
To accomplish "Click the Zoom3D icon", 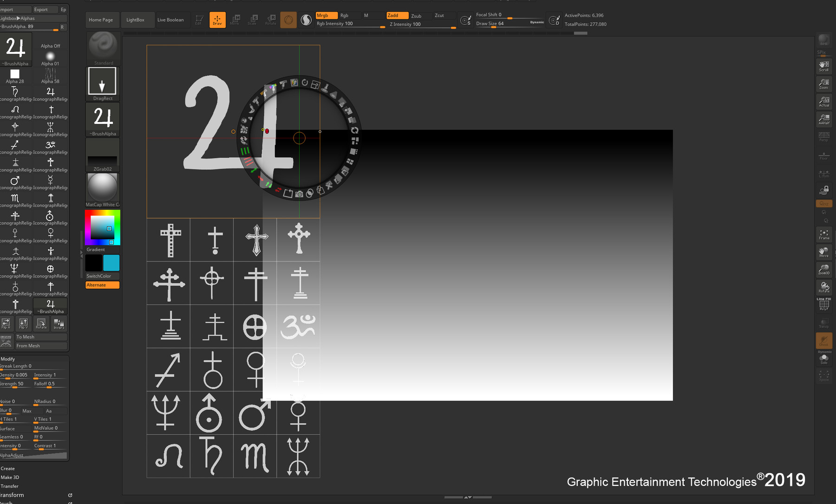I will click(x=824, y=270).
